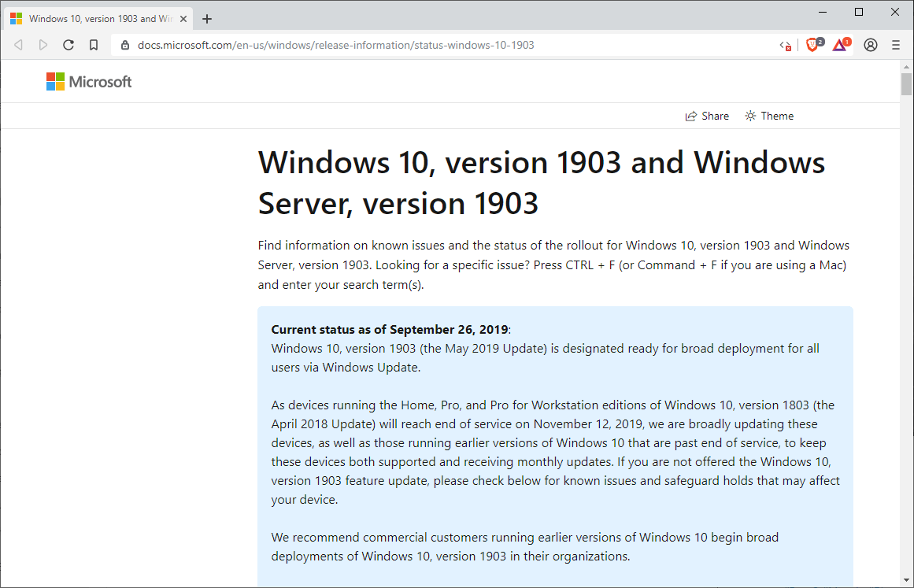Open the user profile menu

[x=871, y=45]
